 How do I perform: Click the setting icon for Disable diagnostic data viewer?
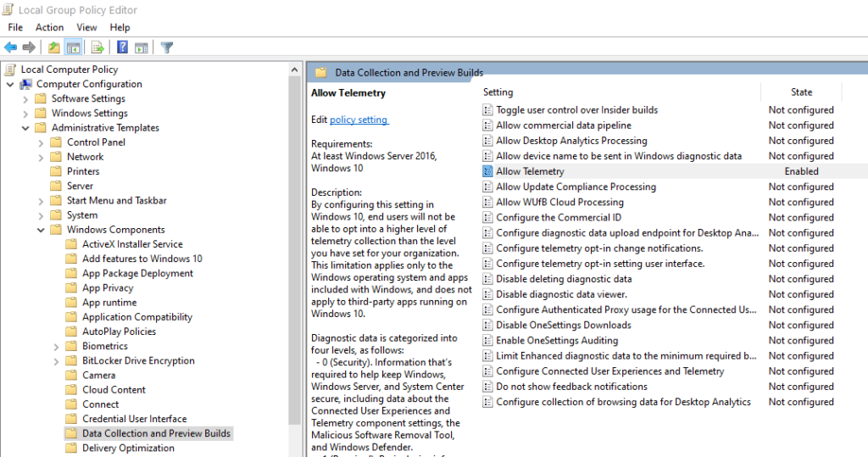click(x=487, y=294)
